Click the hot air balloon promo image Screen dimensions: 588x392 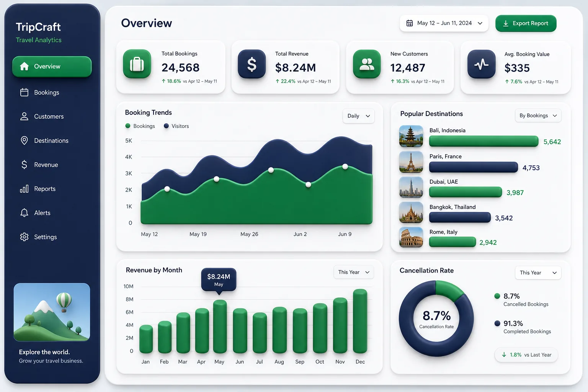pos(52,312)
